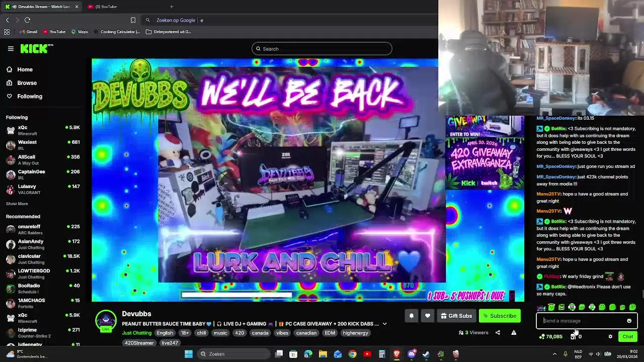Open the Kick hamburger sidebar menu

(11, 49)
